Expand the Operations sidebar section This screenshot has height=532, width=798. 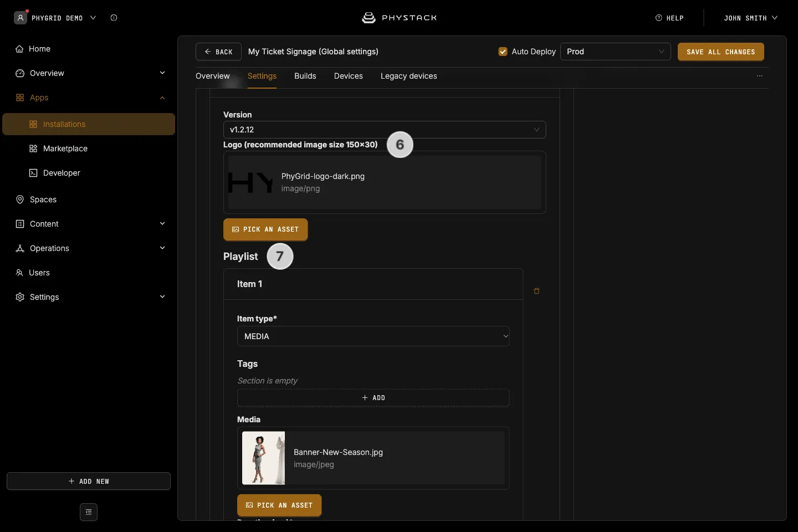tap(162, 248)
